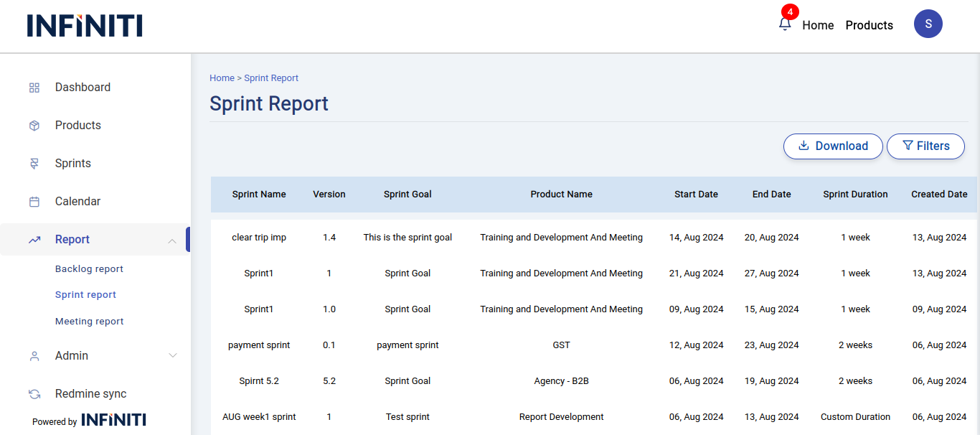
Task: Select the payment sprint table row
Action: pyautogui.click(x=259, y=345)
